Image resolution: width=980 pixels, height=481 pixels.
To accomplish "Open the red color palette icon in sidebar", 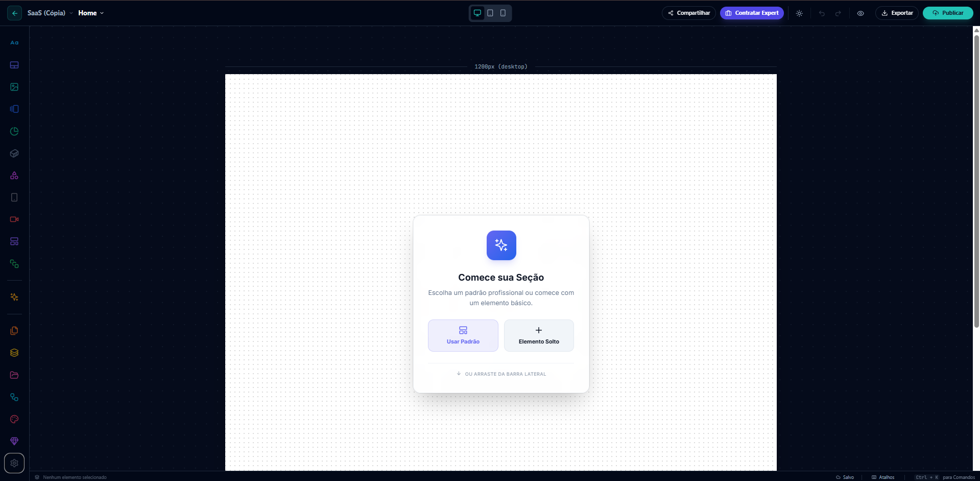I will pos(14,419).
